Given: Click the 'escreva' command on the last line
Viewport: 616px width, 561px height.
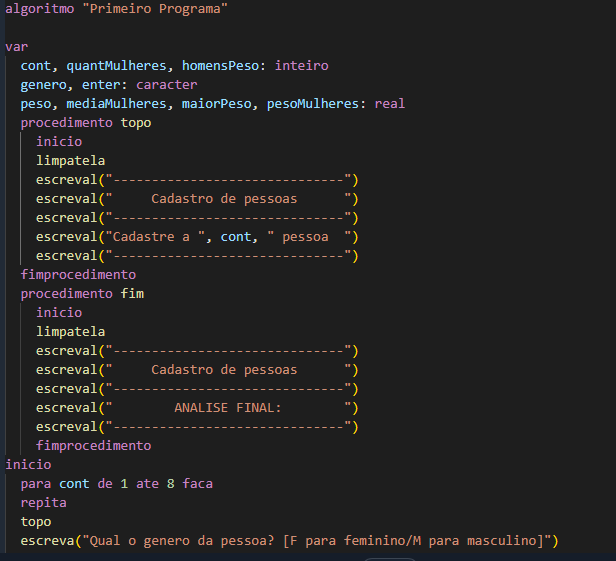Looking at the screenshot, I should pos(47,541).
